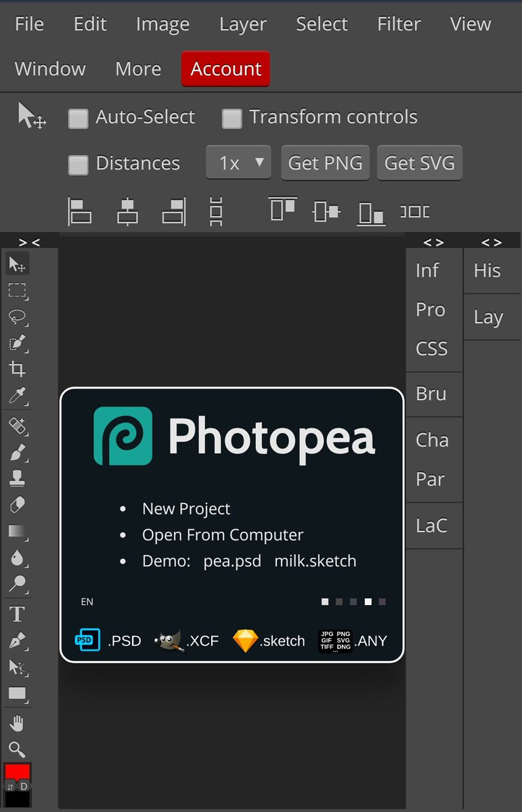Open the Inf panel tab
This screenshot has width=522, height=812.
coord(427,271)
